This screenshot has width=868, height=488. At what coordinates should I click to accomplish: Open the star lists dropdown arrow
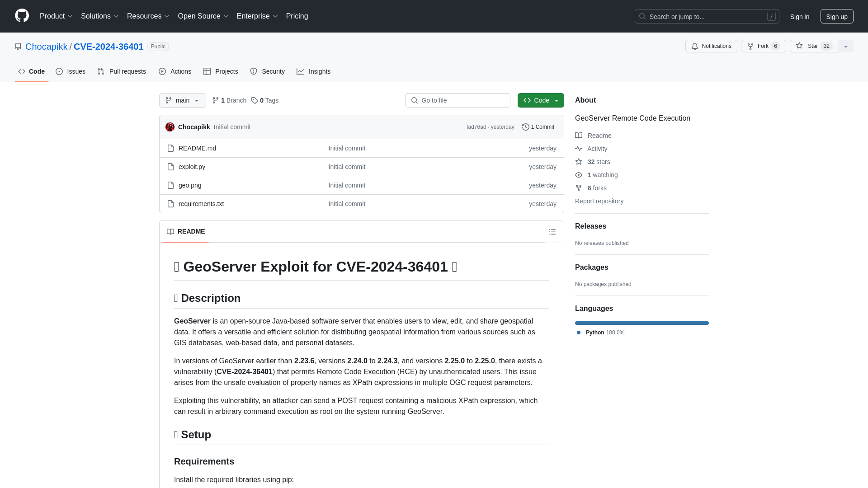[846, 46]
